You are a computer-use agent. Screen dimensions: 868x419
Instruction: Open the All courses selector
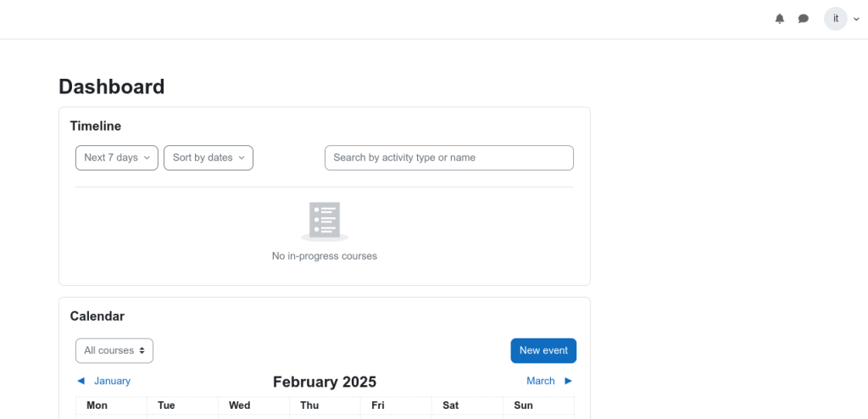pyautogui.click(x=114, y=351)
